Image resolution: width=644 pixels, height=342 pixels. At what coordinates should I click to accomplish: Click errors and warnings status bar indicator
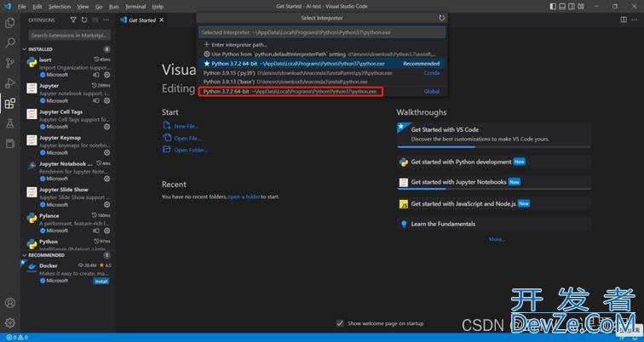point(17,338)
